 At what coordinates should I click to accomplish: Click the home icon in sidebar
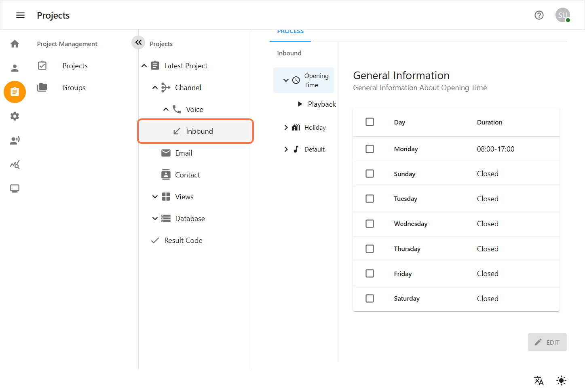(x=15, y=44)
